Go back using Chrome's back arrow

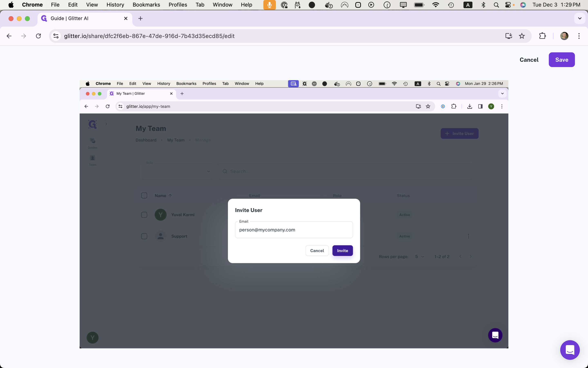(x=9, y=36)
